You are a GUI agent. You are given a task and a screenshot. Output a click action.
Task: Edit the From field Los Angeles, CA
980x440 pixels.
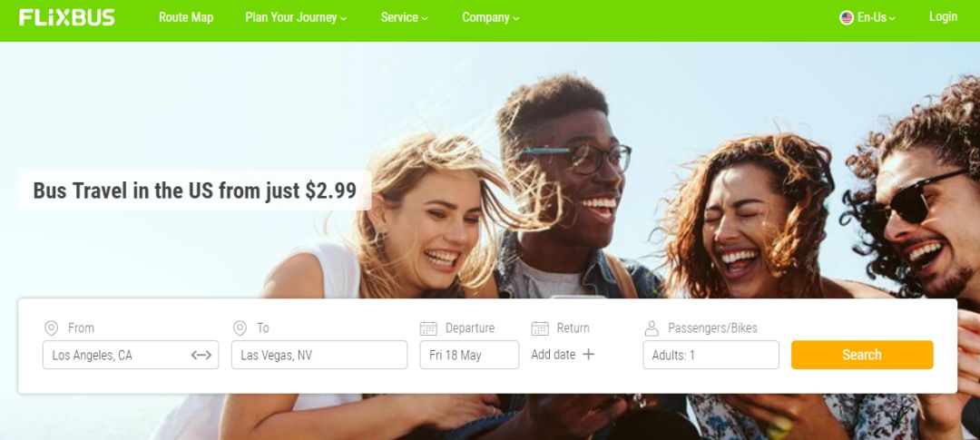click(x=131, y=355)
